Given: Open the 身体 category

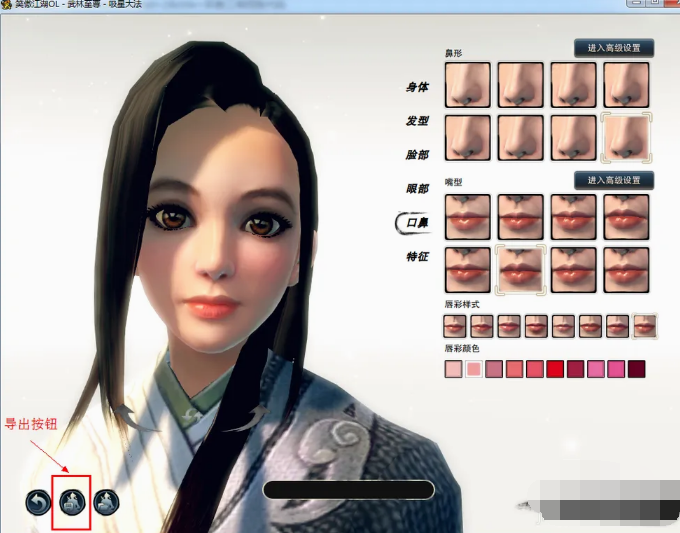Looking at the screenshot, I should [417, 87].
